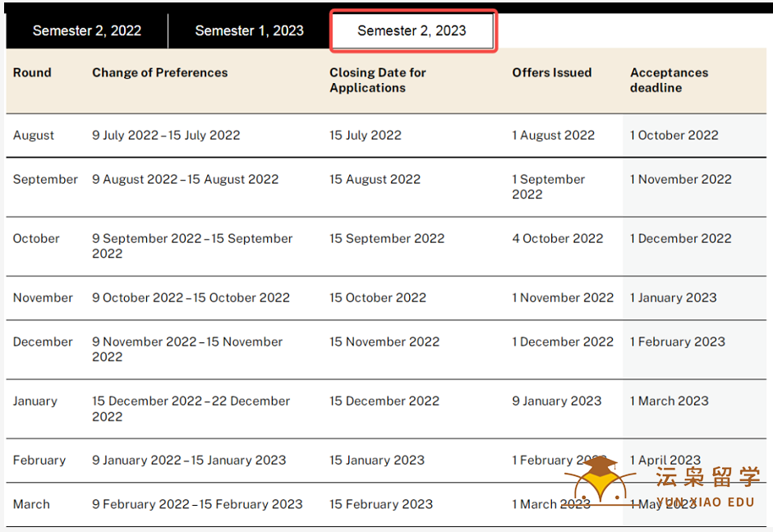This screenshot has width=773, height=532.
Task: Click the Offers Issued column header
Action: pyautogui.click(x=552, y=72)
